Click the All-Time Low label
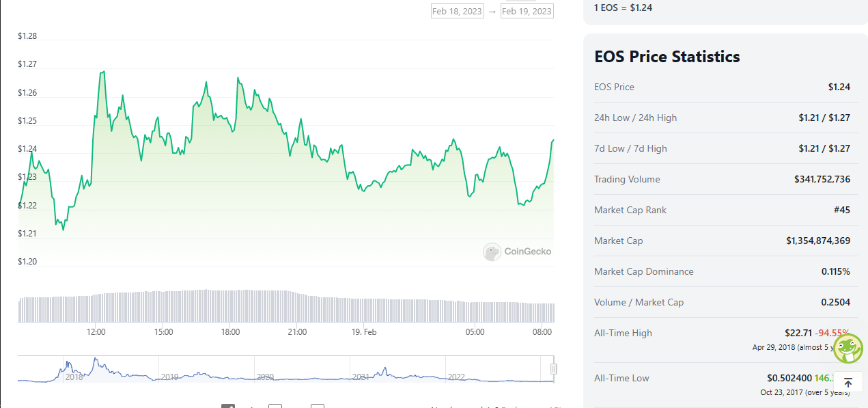 point(621,378)
